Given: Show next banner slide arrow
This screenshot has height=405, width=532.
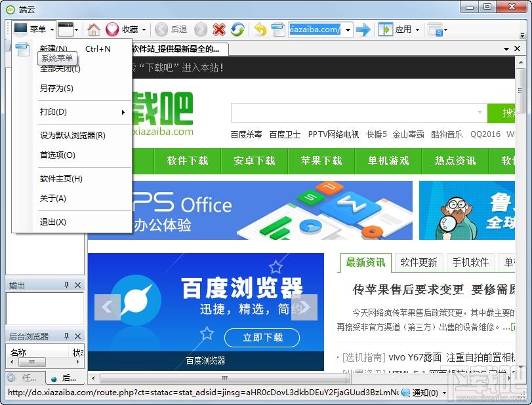Looking at the screenshot, I should click(304, 307).
